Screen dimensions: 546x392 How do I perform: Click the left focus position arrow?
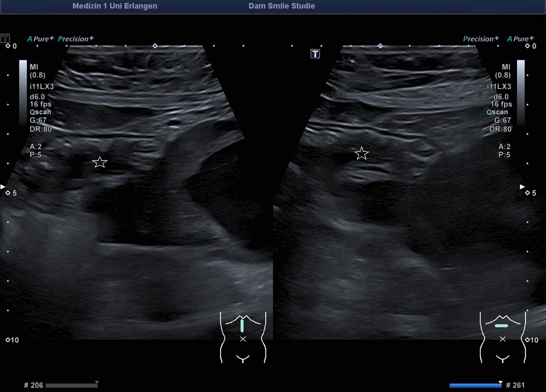point(3,187)
